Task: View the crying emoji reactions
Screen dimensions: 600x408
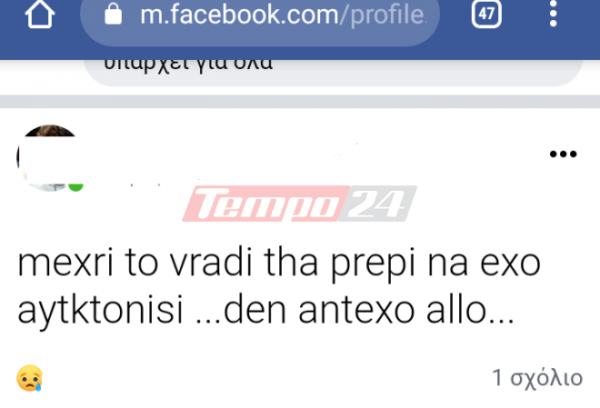Action: pyautogui.click(x=29, y=378)
